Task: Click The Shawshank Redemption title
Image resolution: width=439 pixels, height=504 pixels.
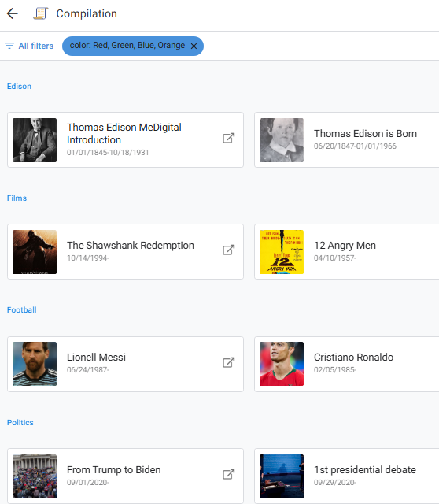Action: pos(131,246)
